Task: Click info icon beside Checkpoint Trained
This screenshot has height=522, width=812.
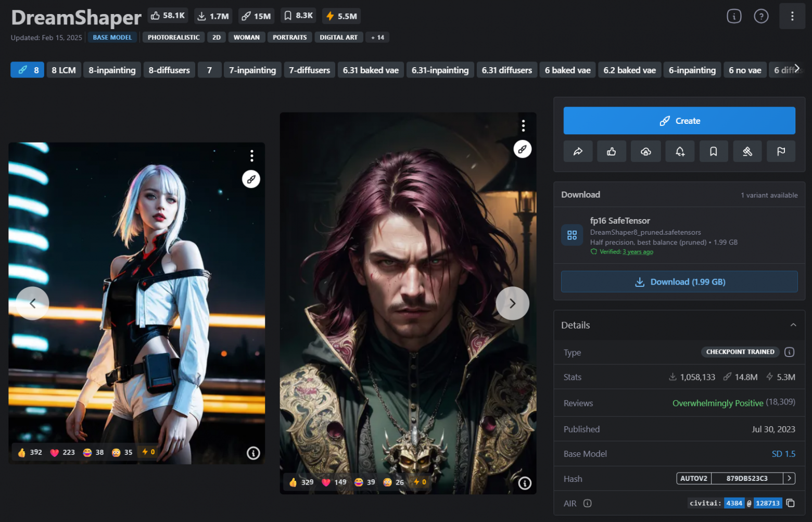Action: click(x=790, y=352)
